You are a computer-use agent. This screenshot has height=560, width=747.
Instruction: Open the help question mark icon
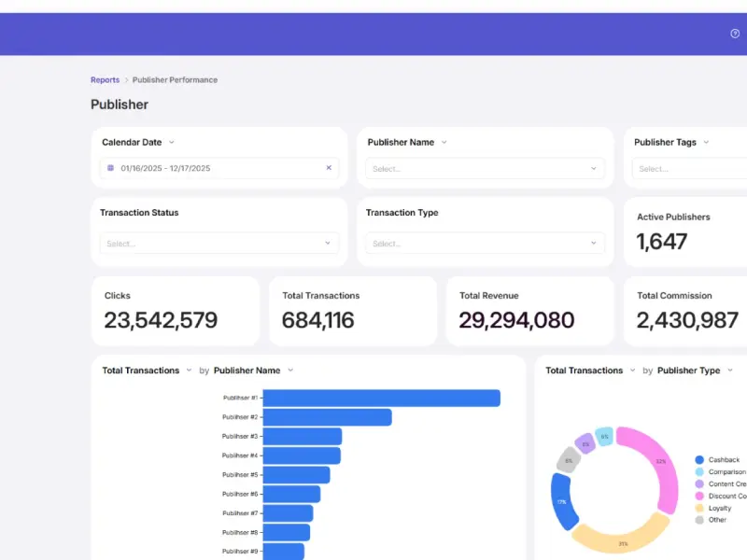point(735,34)
